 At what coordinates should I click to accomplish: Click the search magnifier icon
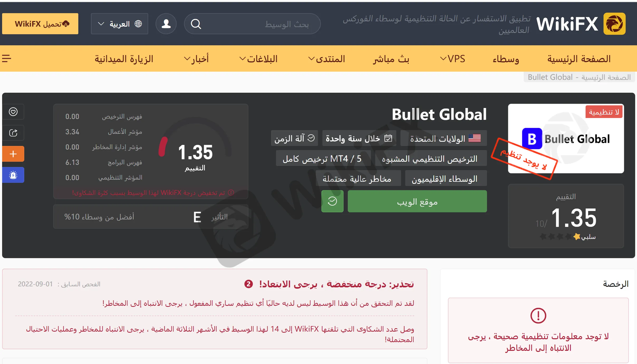coord(196,24)
